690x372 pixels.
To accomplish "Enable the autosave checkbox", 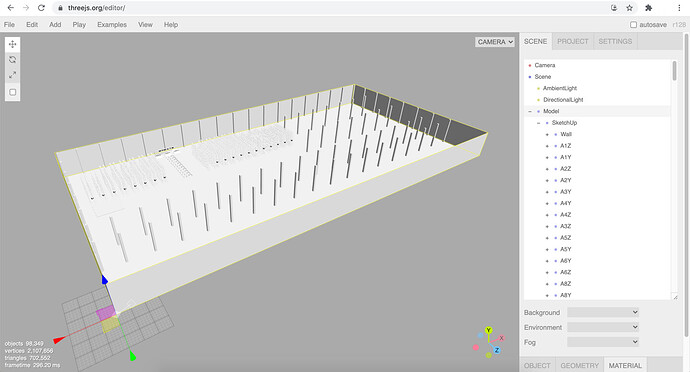I will 633,25.
